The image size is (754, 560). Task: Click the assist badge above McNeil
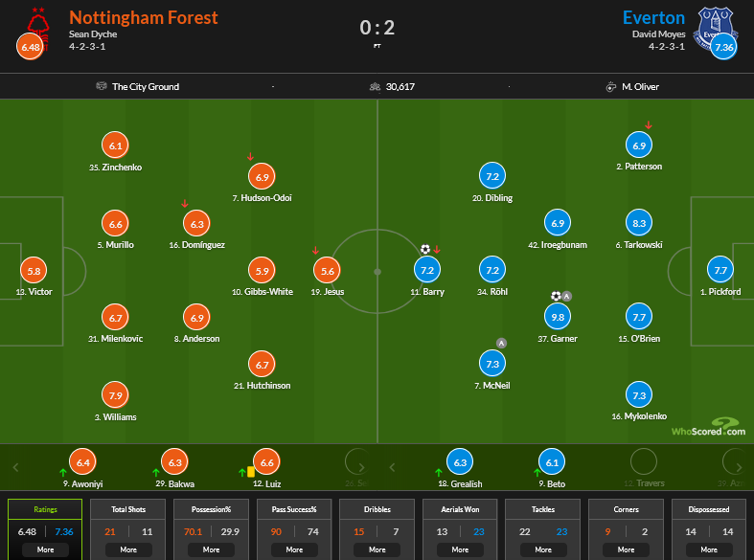[x=501, y=343]
